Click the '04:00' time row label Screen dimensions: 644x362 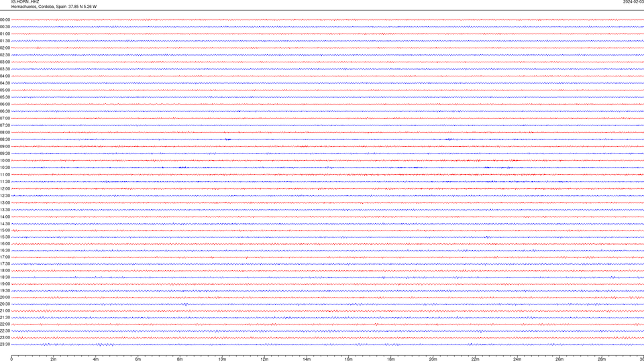(x=5, y=76)
